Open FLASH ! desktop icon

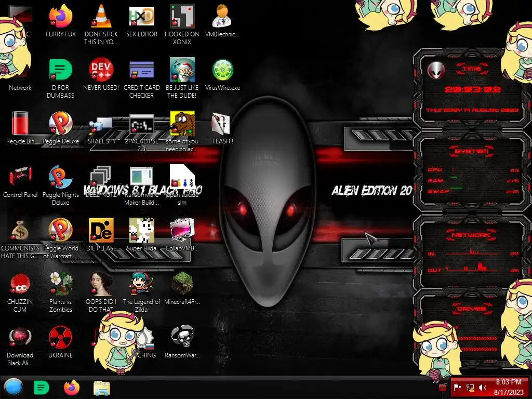[221, 123]
